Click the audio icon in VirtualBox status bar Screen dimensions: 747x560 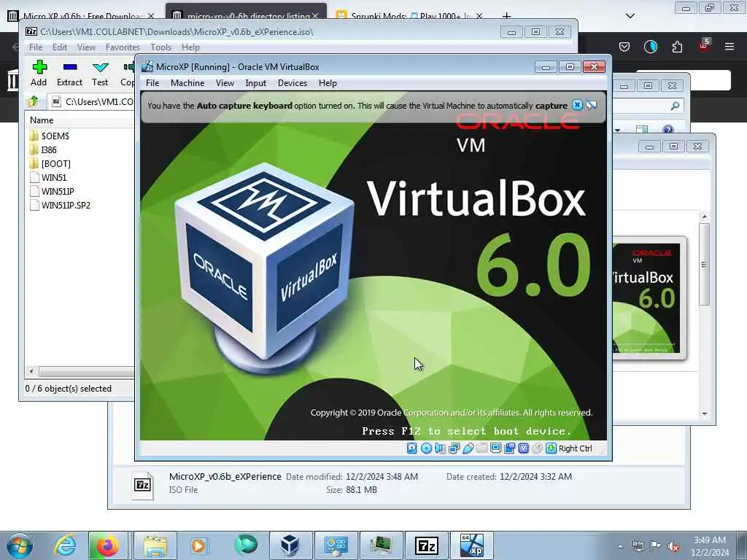click(x=440, y=448)
